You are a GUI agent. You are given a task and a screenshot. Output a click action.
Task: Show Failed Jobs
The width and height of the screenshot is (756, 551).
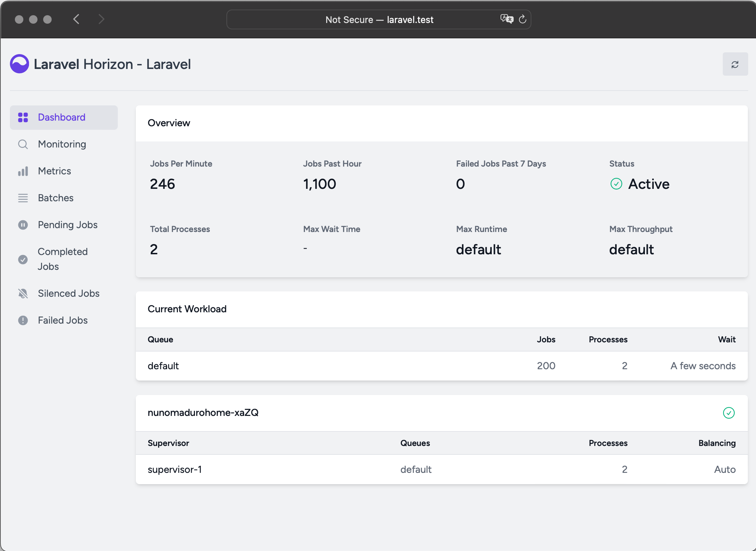(x=64, y=320)
